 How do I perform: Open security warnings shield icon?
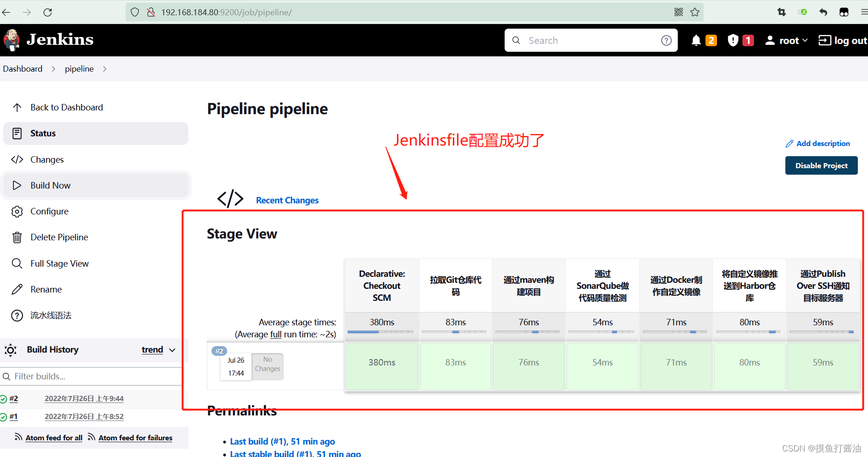[733, 41]
